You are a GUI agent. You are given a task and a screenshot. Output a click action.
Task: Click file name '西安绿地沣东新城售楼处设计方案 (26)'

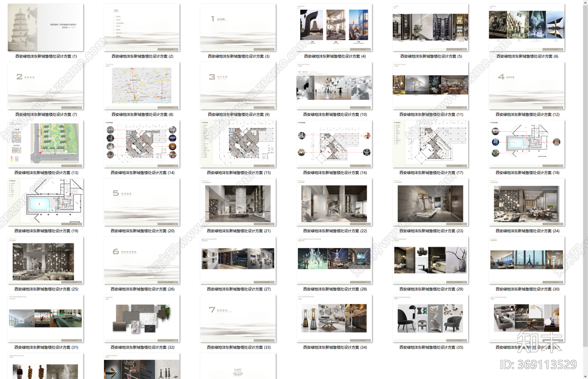[x=143, y=289]
